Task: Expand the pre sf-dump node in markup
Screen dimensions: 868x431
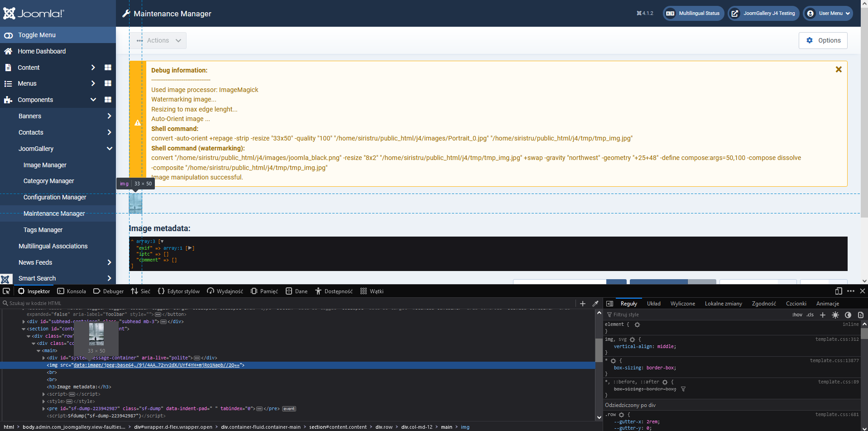Action: pos(43,409)
